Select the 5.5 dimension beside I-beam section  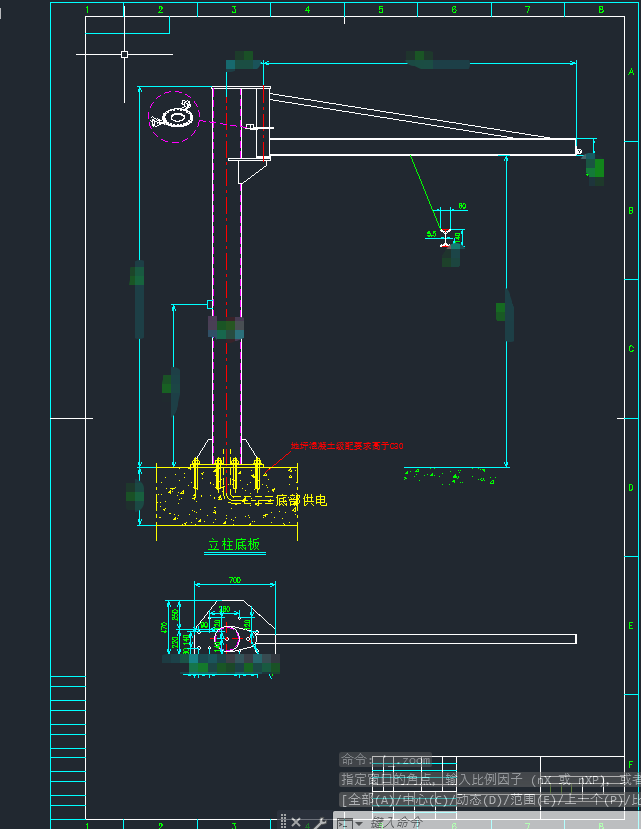432,234
